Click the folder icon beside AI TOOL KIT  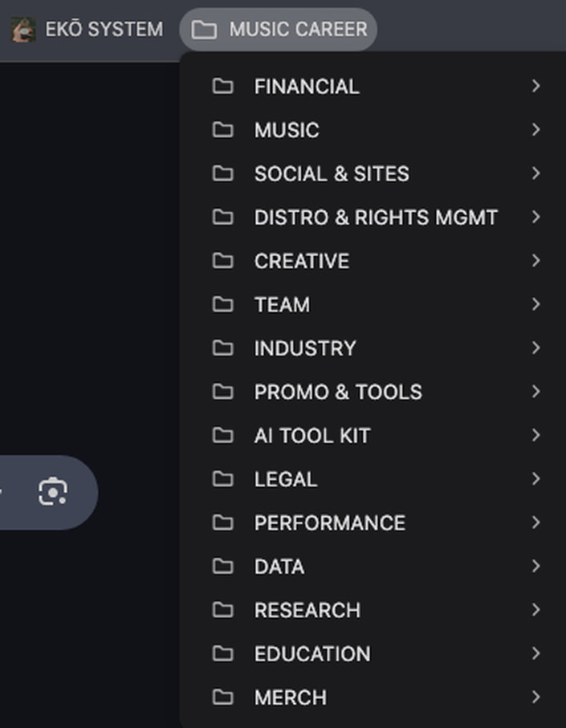tap(223, 435)
